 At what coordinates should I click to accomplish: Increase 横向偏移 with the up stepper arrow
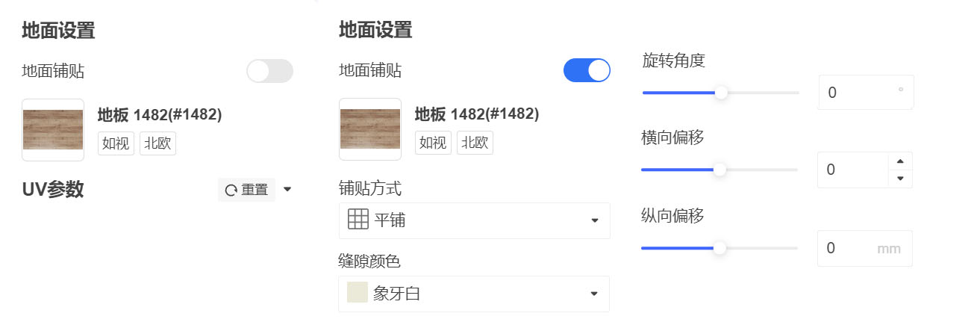coord(899,161)
